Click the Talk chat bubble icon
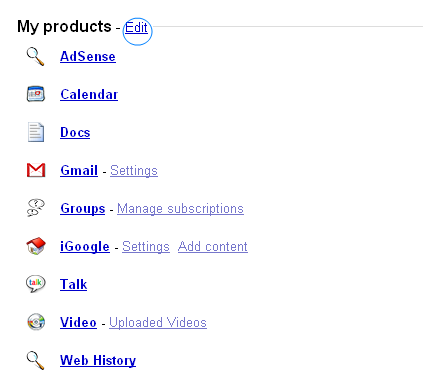 [36, 284]
